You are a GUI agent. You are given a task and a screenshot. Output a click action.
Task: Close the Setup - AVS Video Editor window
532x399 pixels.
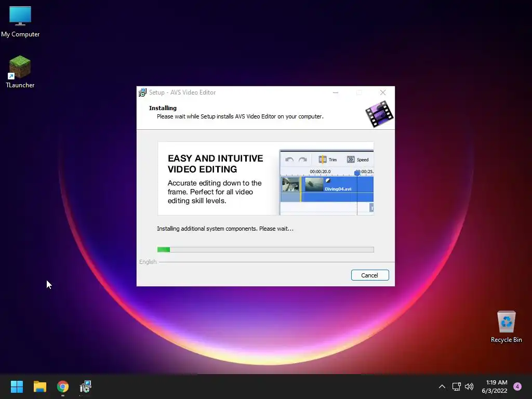coord(383,92)
